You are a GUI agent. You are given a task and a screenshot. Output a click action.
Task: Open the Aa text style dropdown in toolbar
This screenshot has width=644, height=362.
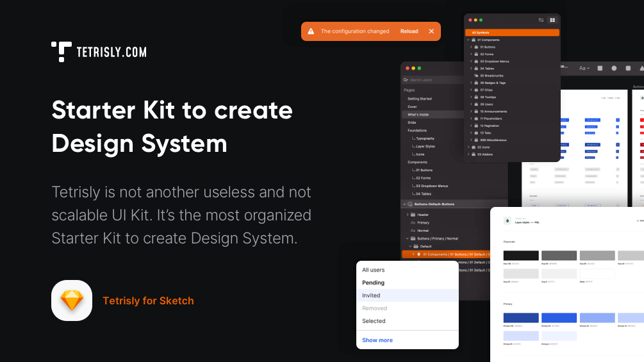[584, 68]
